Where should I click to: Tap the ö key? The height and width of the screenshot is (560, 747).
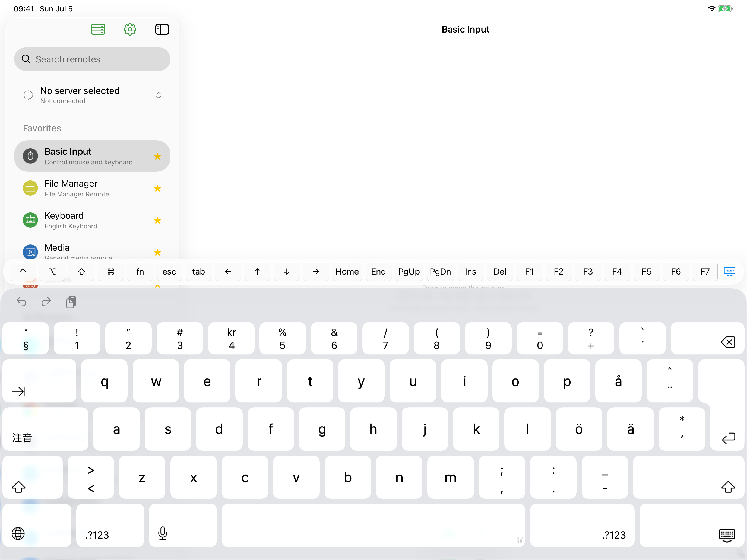579,429
